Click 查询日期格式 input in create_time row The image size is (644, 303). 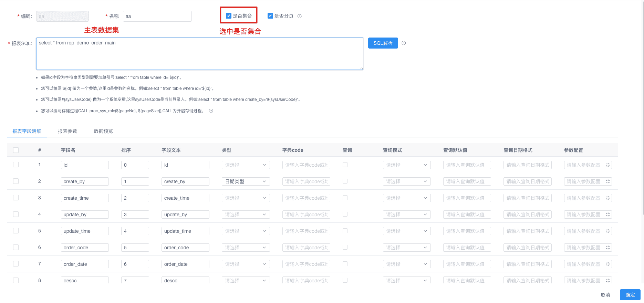pyautogui.click(x=528, y=198)
